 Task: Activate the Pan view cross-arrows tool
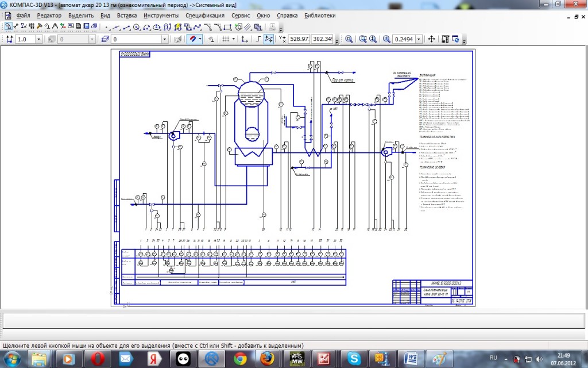click(x=432, y=39)
